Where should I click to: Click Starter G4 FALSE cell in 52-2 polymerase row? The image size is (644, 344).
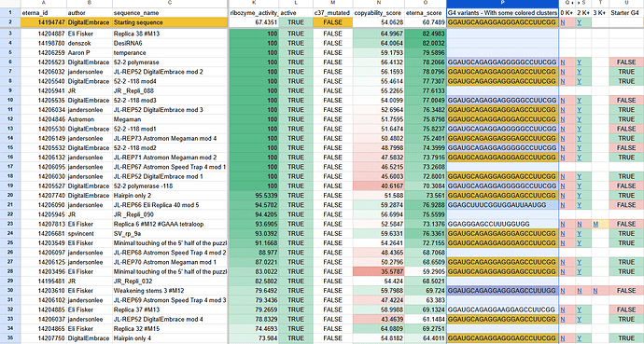click(x=626, y=62)
